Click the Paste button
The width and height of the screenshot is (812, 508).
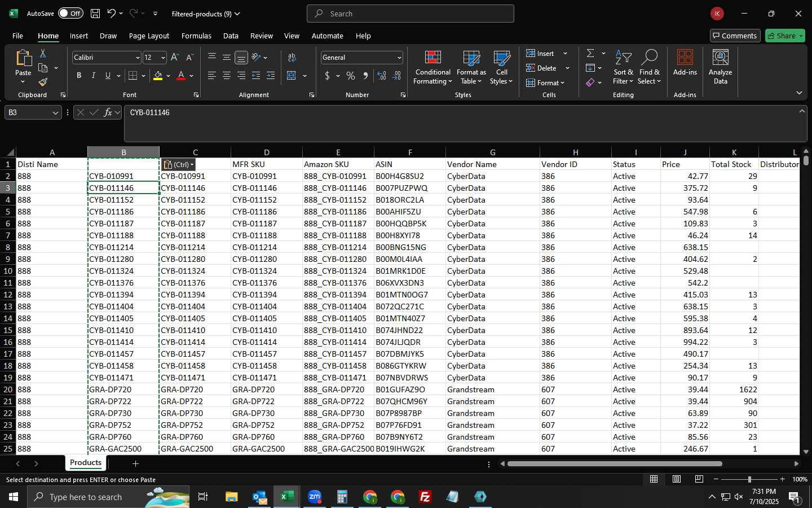[23, 67]
